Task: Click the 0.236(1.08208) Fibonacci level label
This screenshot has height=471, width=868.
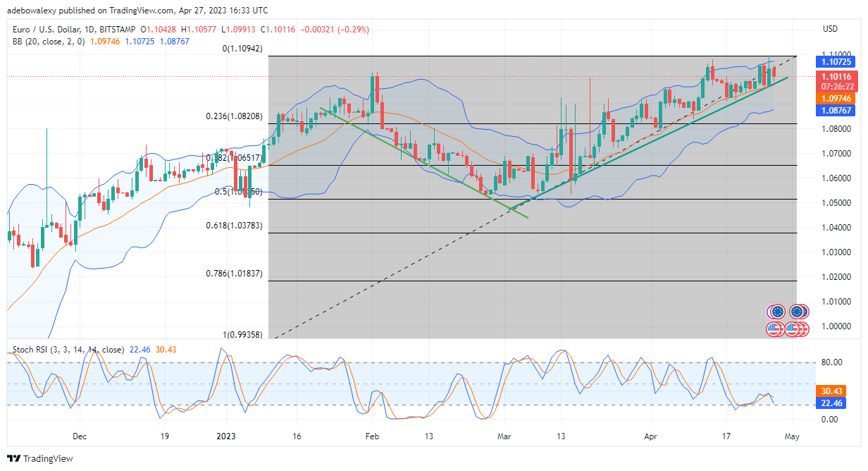Action: [x=234, y=116]
